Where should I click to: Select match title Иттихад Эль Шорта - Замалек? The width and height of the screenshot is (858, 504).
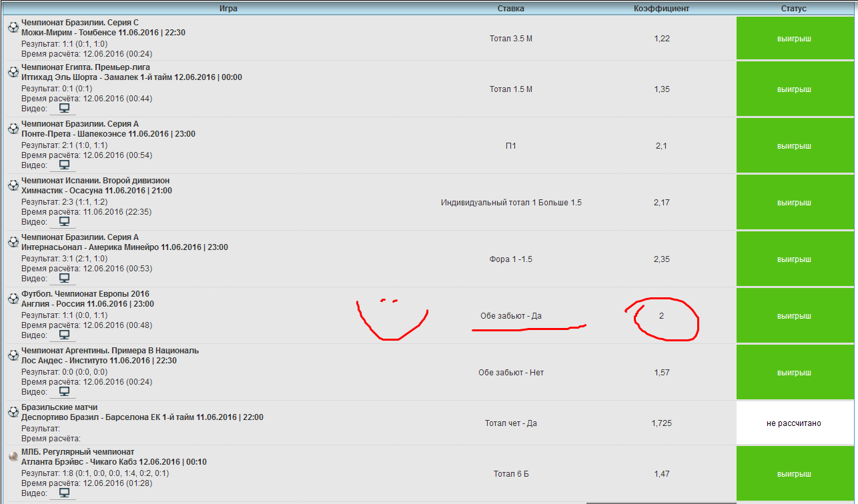click(131, 77)
